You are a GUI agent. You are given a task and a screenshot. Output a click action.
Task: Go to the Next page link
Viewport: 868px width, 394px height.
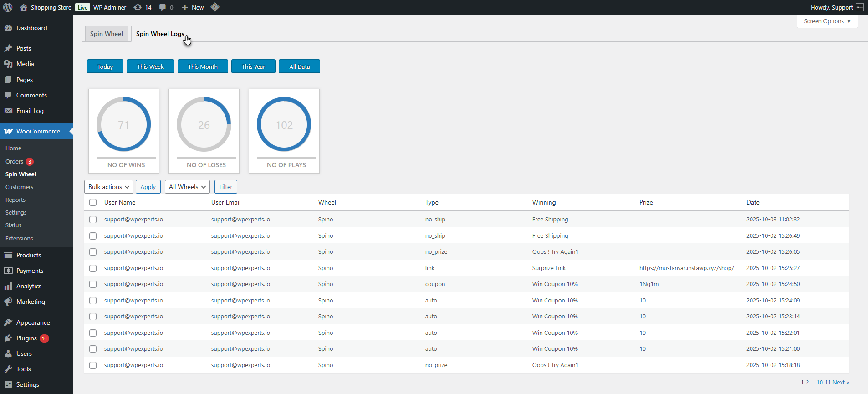pos(840,383)
